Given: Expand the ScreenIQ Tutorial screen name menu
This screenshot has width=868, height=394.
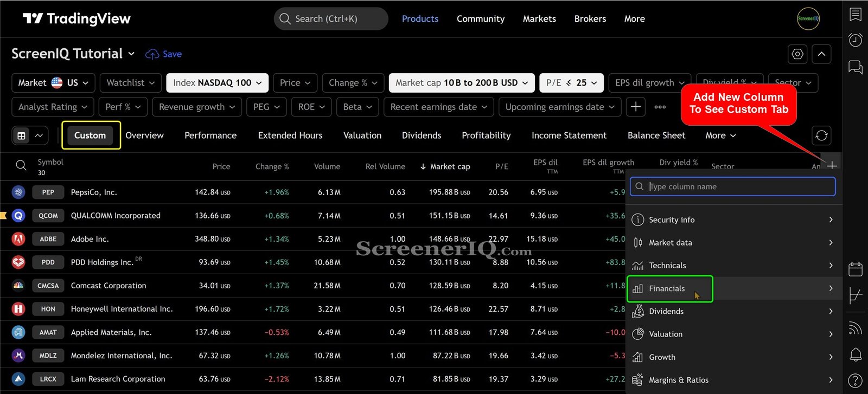Looking at the screenshot, I should point(73,54).
